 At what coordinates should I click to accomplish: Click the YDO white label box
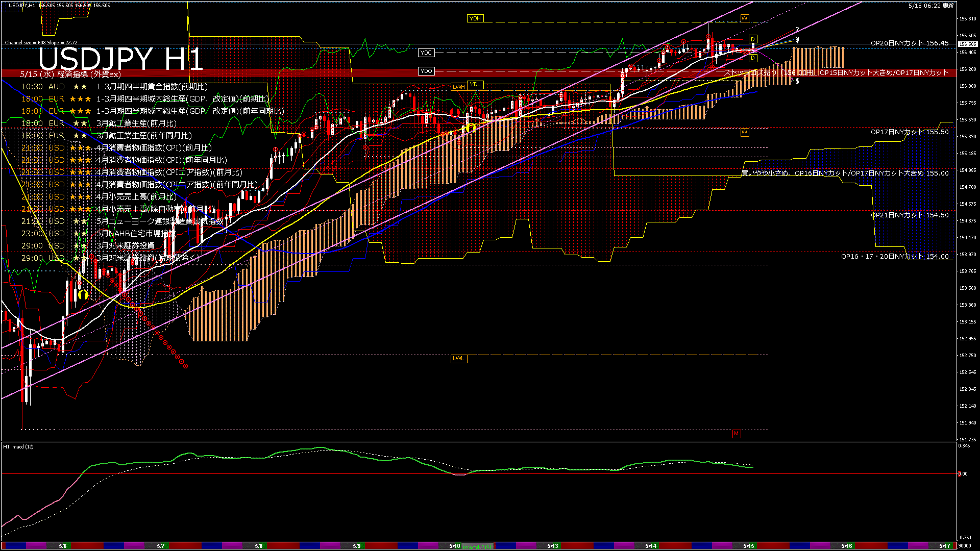[x=426, y=71]
